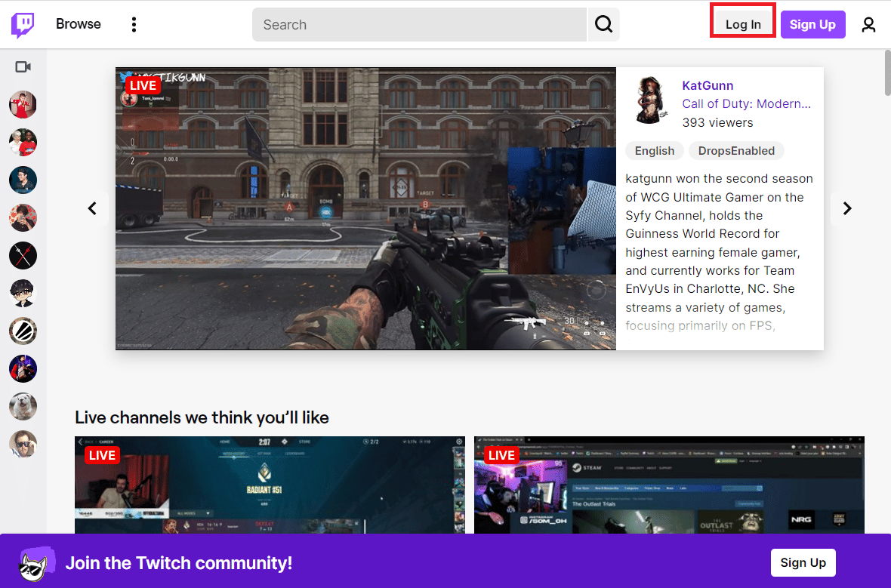Open the Browse page
The width and height of the screenshot is (891, 588).
(78, 23)
